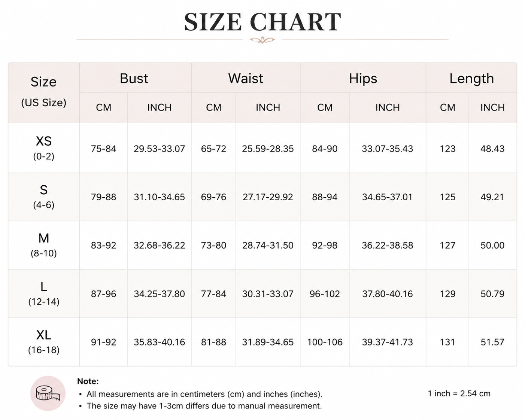Click the Hips column header
This screenshot has height=420, width=525.
[x=363, y=78]
